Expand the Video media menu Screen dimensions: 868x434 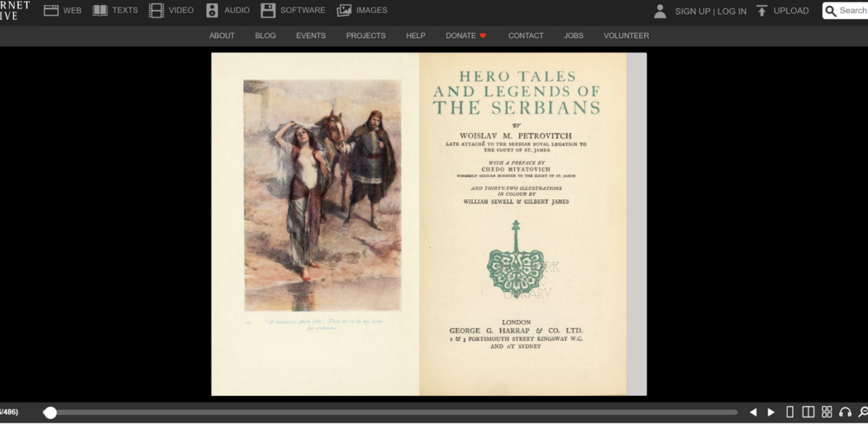pos(171,11)
